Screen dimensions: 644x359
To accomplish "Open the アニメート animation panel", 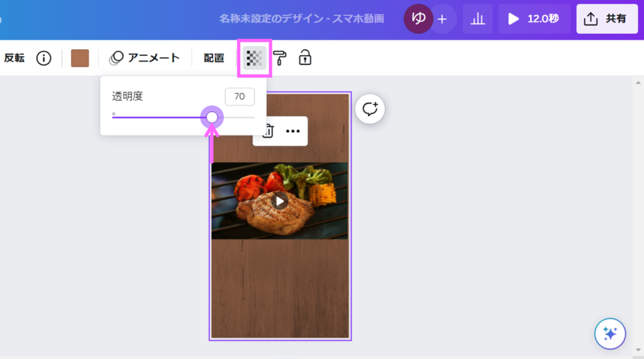I will point(145,58).
